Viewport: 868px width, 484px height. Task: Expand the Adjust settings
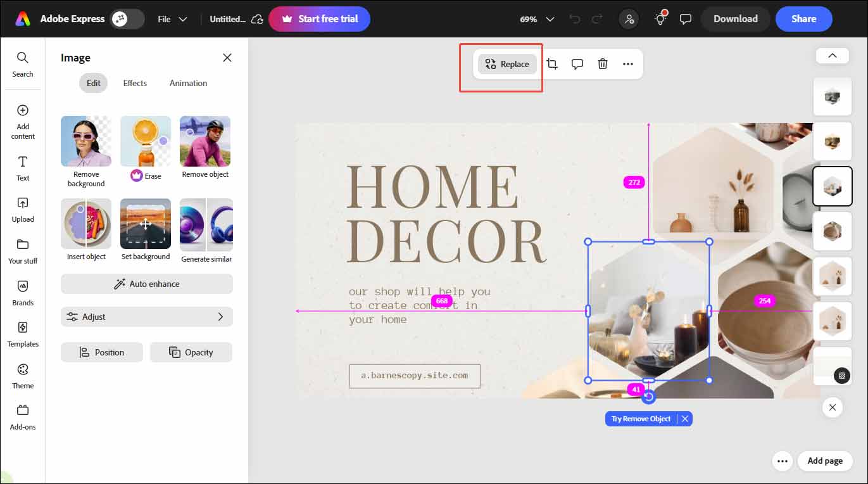tap(146, 316)
